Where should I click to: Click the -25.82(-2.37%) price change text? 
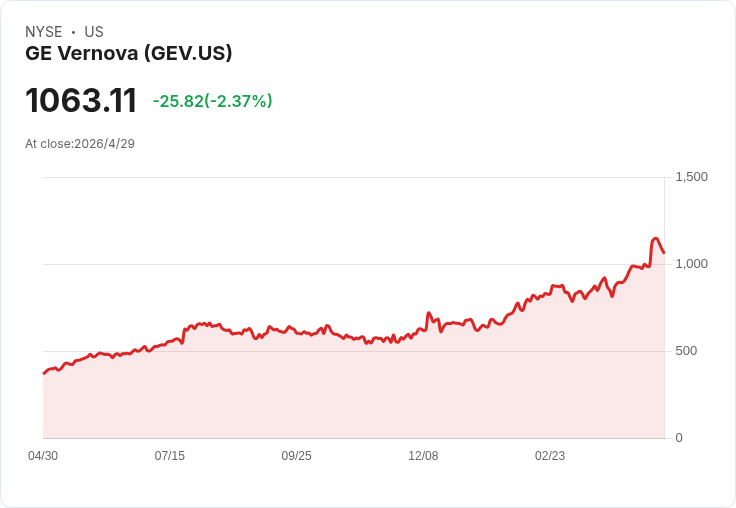[x=213, y=101]
